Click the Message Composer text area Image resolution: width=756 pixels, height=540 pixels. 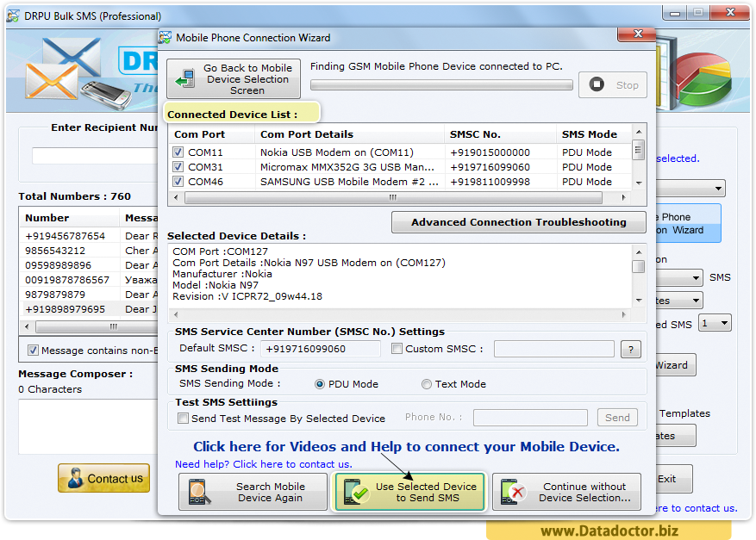tap(88, 426)
